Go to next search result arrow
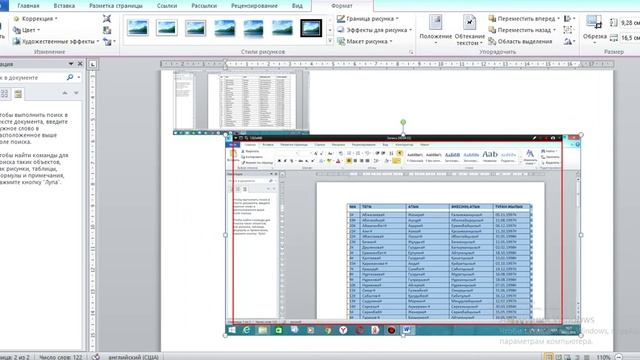This screenshot has height=360, width=640. [x=76, y=93]
